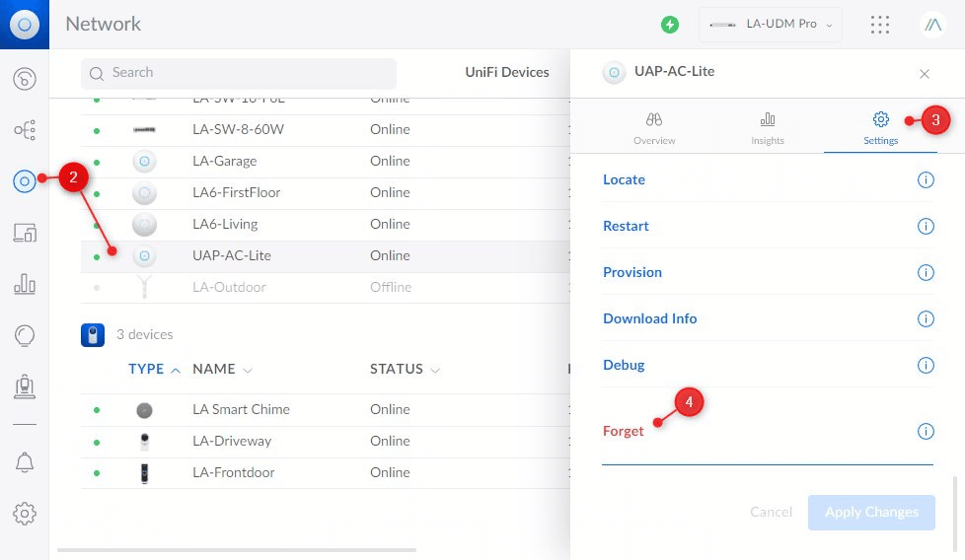This screenshot has height=560, width=965.
Task: Click the red Forget link
Action: point(623,432)
